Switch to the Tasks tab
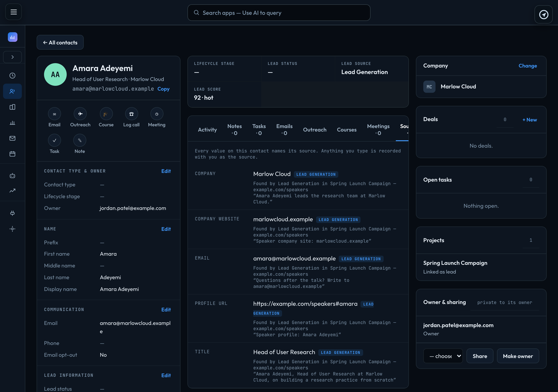This screenshot has height=392, width=558. [x=259, y=130]
